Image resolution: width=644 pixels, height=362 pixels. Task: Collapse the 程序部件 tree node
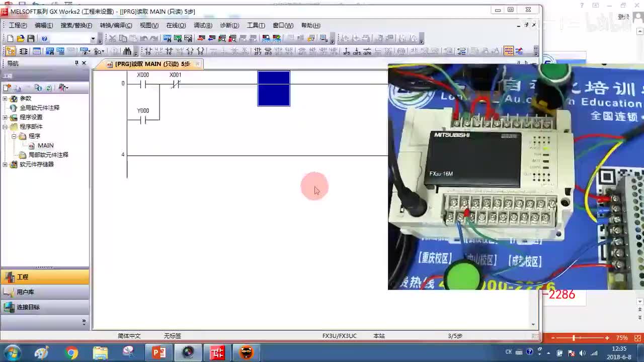point(5,127)
